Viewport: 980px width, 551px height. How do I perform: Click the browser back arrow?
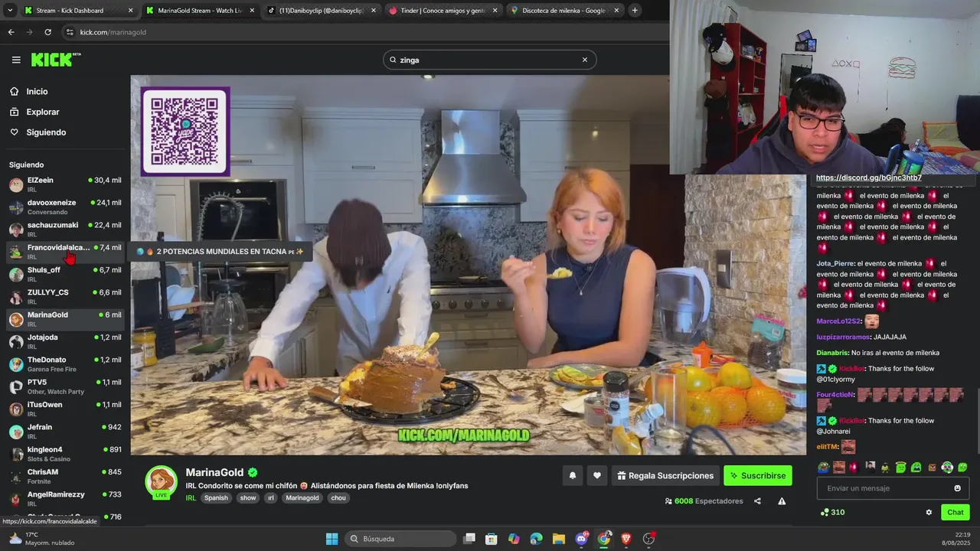point(11,32)
